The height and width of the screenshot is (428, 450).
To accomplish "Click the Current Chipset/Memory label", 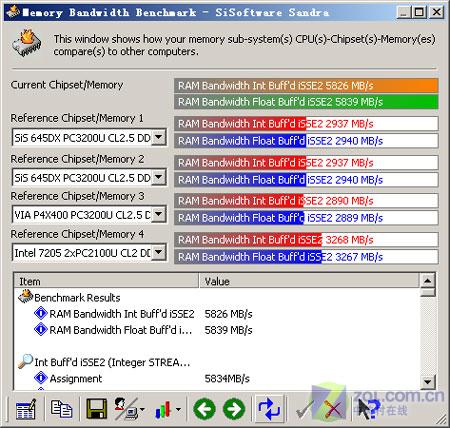I will tap(67, 85).
